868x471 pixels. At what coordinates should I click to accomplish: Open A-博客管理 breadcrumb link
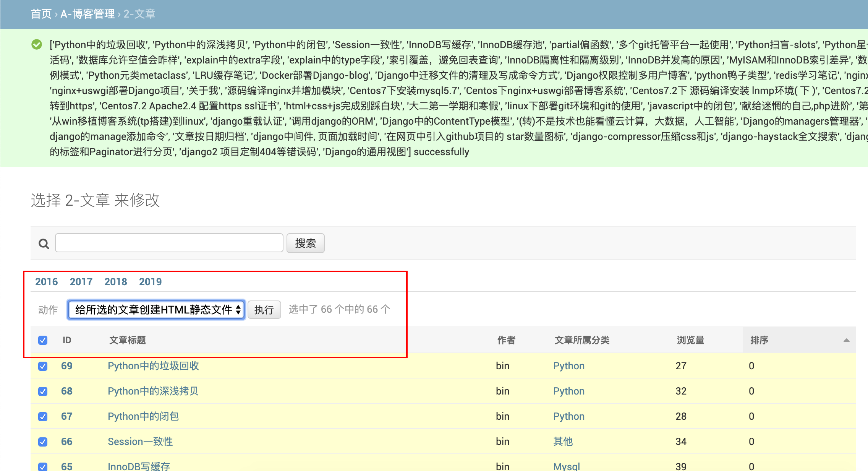[87, 14]
